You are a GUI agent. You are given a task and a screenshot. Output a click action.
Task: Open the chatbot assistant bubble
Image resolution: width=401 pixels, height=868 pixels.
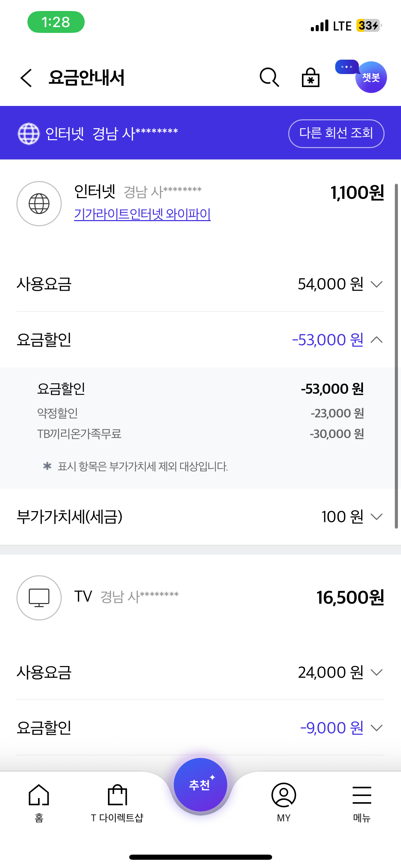click(x=370, y=77)
